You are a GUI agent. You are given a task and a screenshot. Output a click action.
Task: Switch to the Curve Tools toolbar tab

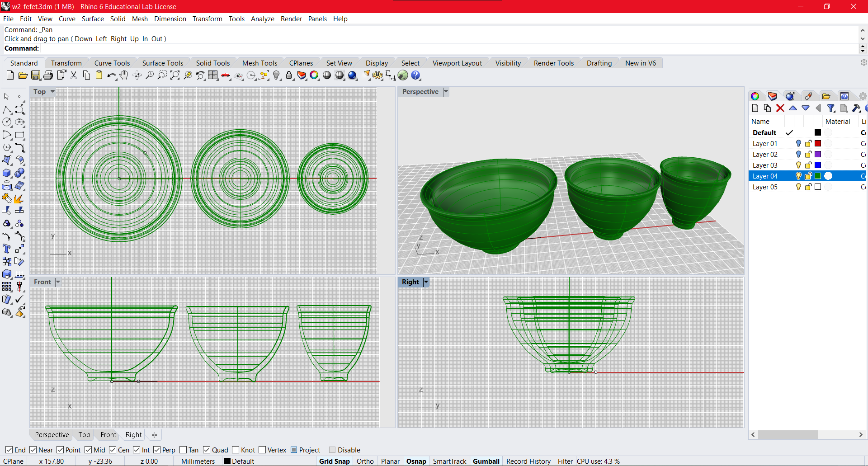click(112, 63)
